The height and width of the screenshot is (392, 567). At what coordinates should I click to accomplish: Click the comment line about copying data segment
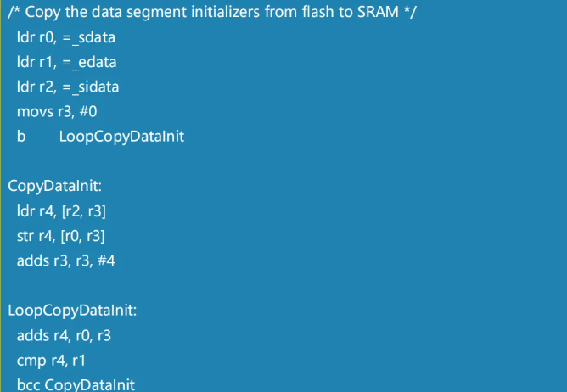click(x=212, y=12)
